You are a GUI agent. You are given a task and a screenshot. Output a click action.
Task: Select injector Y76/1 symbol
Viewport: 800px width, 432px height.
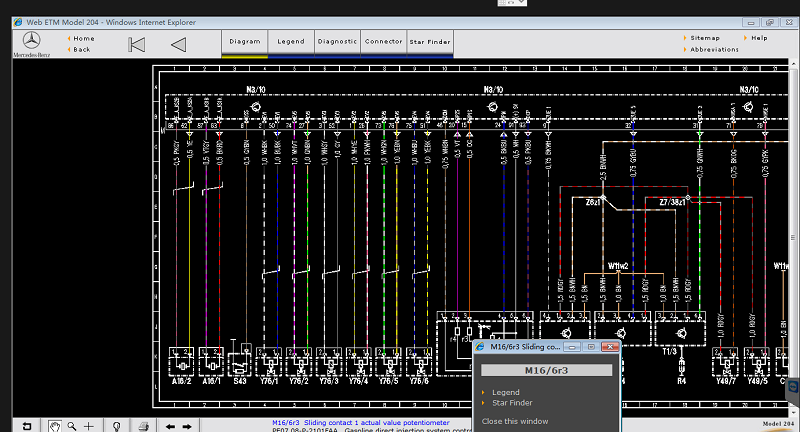269,362
